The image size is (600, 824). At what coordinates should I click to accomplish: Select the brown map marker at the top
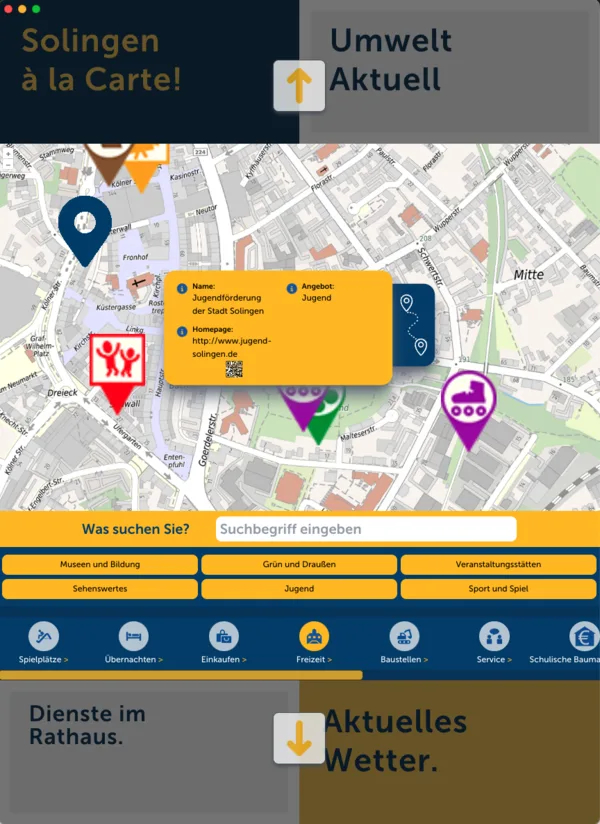(x=109, y=162)
